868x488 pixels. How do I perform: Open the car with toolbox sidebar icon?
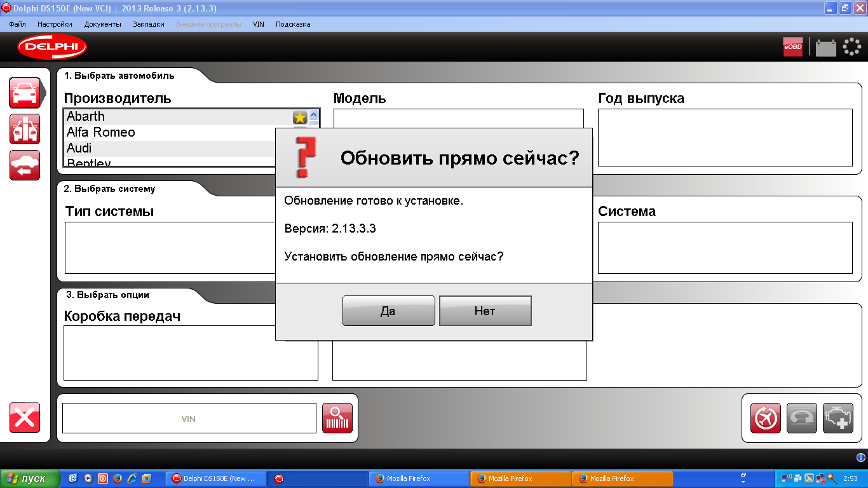click(25, 129)
